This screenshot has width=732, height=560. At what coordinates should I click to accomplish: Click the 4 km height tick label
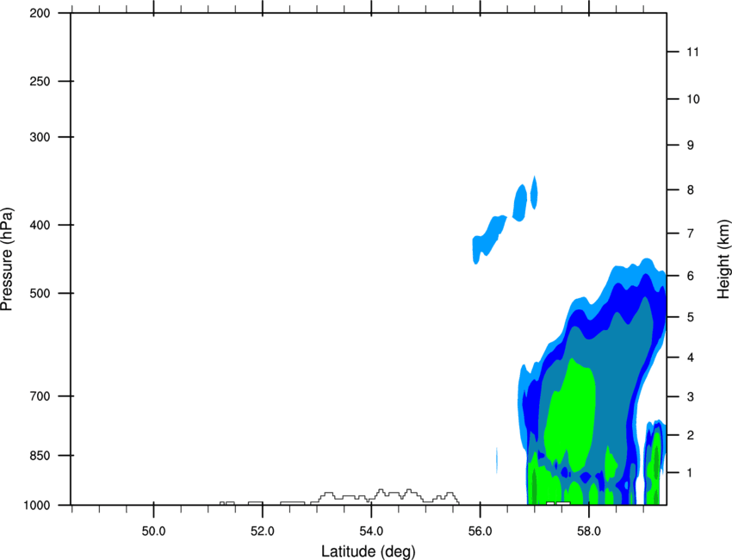691,358
